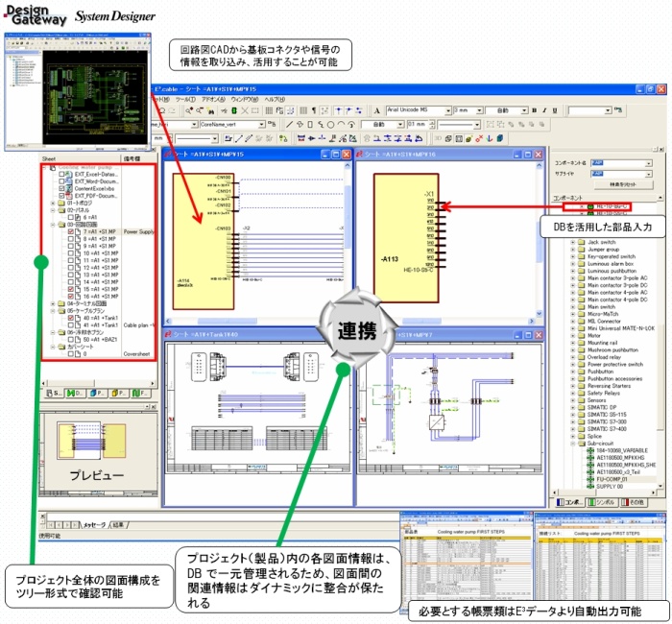Click SUPPLY 00 sub-circuit icon
672x624 pixels.
(x=590, y=487)
